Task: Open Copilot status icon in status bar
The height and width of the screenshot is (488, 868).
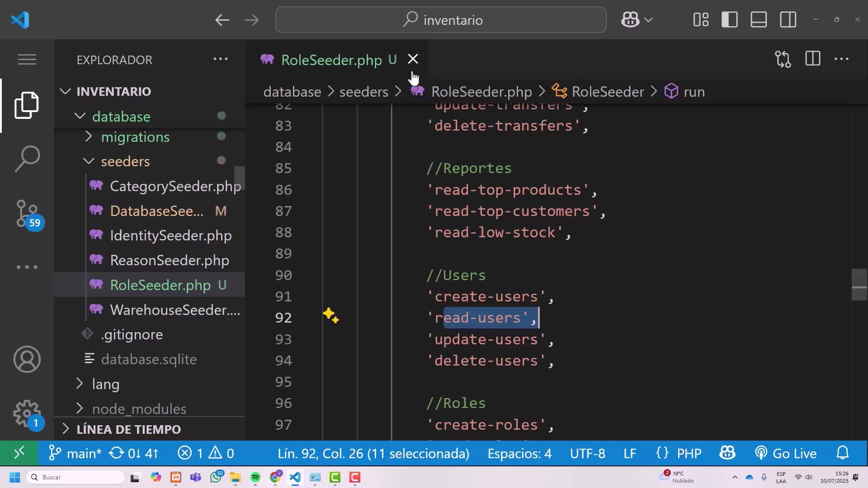Action: point(727,453)
